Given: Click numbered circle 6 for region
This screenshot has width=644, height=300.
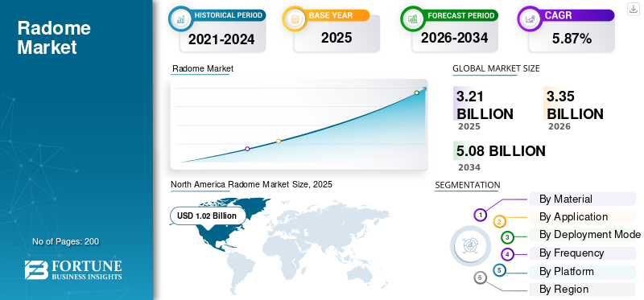Looking at the screenshot, I should [480, 277].
